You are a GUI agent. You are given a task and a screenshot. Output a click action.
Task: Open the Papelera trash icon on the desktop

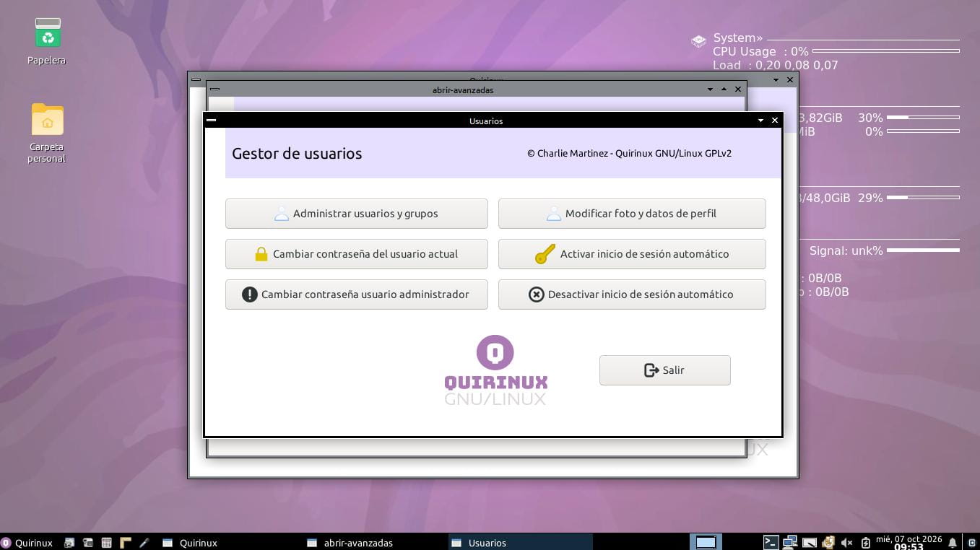(x=47, y=41)
